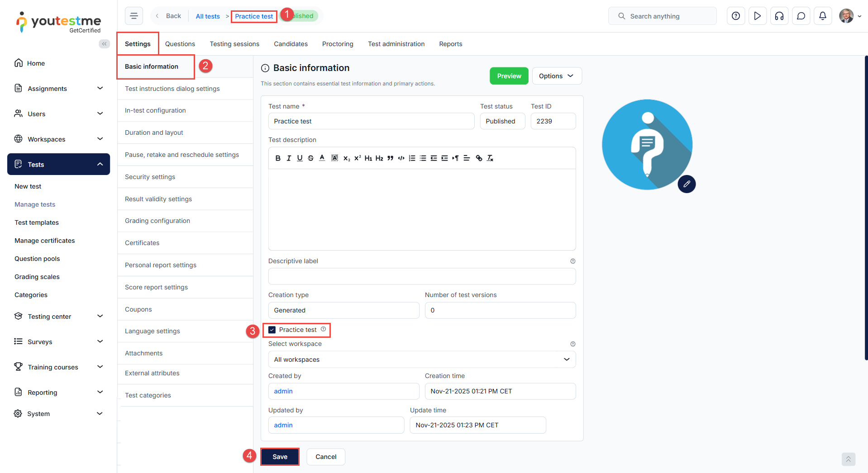This screenshot has height=473, width=868.
Task: Increase indent in the description editor
Action: click(444, 158)
